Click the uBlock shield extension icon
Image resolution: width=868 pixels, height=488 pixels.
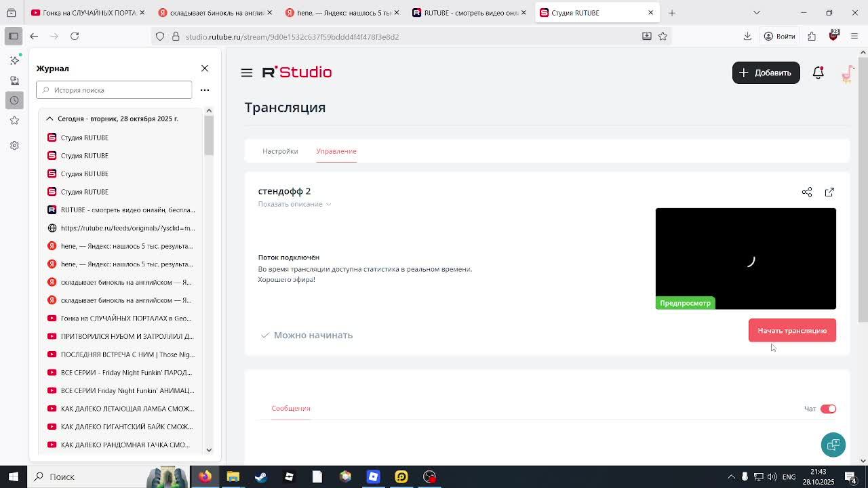pos(833,36)
